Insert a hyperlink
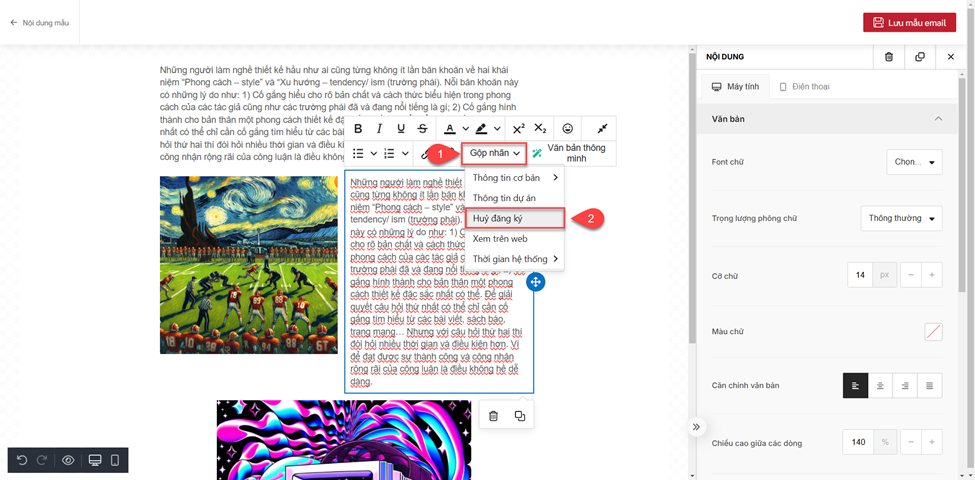975x480 pixels. click(x=425, y=154)
